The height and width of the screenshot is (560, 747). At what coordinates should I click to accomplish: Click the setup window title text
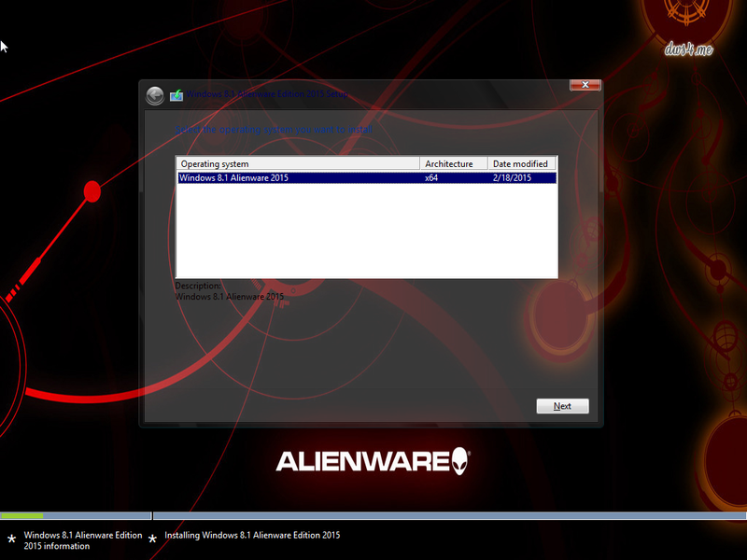pyautogui.click(x=267, y=94)
